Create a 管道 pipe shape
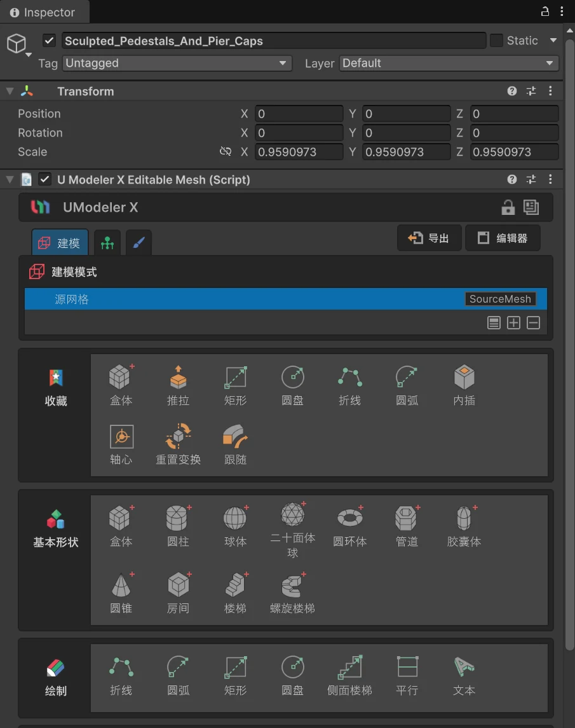Screen dimensions: 575x728 [407, 526]
